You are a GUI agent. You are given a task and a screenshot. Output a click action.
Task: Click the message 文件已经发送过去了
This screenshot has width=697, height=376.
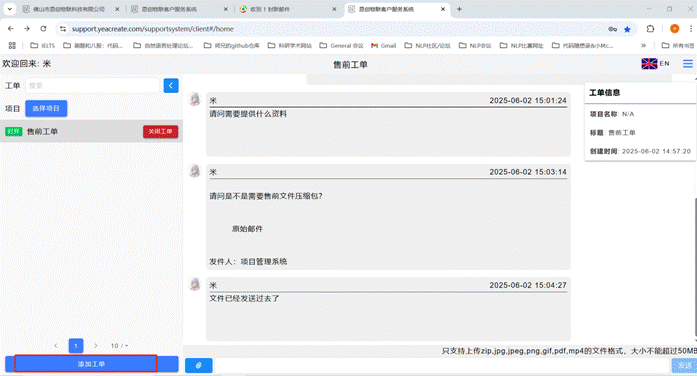coord(244,299)
